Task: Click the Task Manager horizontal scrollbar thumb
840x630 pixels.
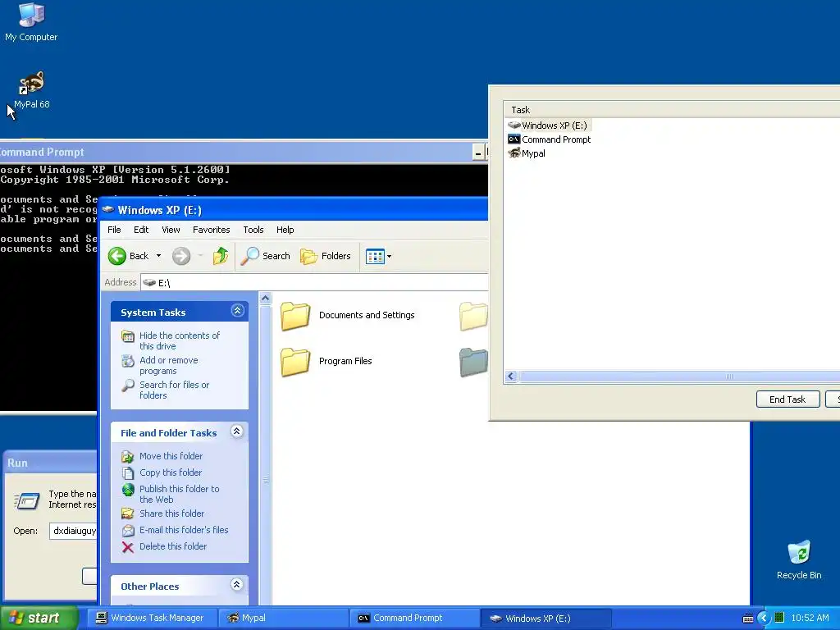Action: pos(679,377)
